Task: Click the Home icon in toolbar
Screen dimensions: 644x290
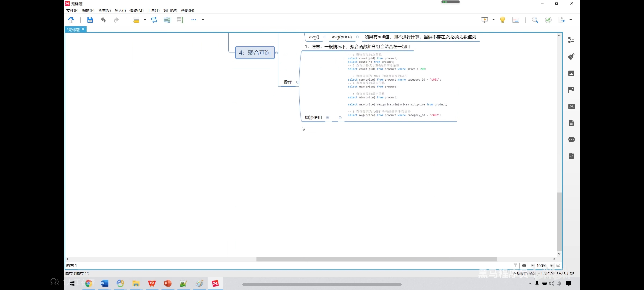Action: pos(71,20)
